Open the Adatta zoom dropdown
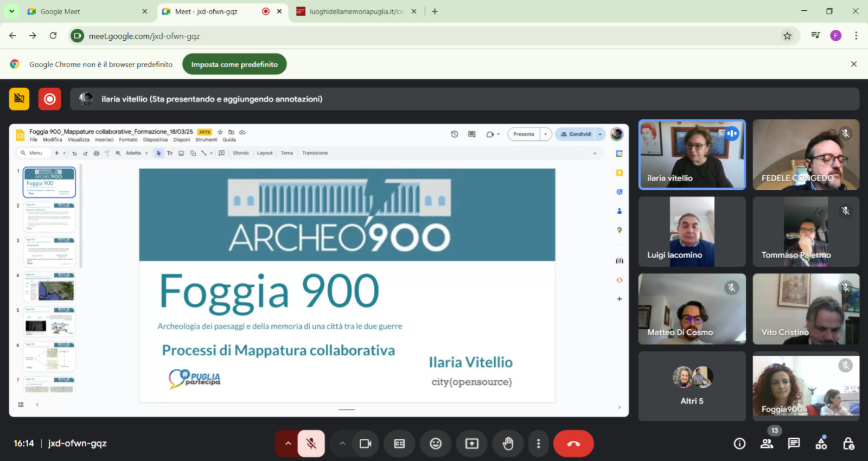868x461 pixels. pos(137,153)
